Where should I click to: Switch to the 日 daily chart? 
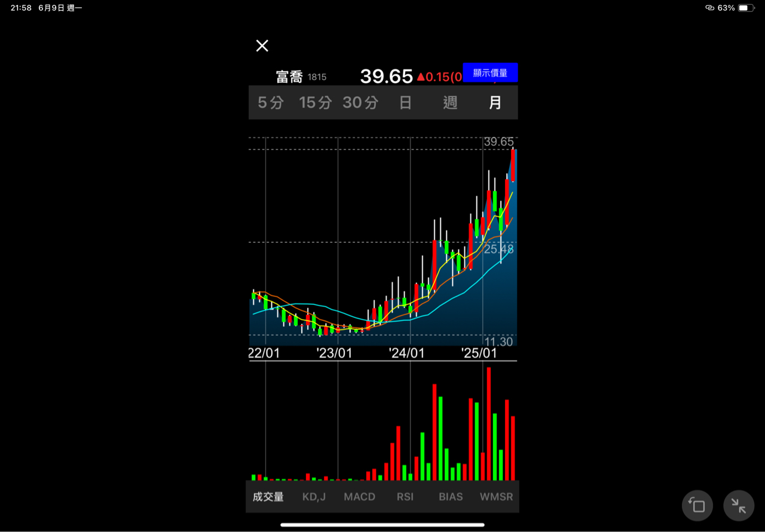pyautogui.click(x=405, y=103)
